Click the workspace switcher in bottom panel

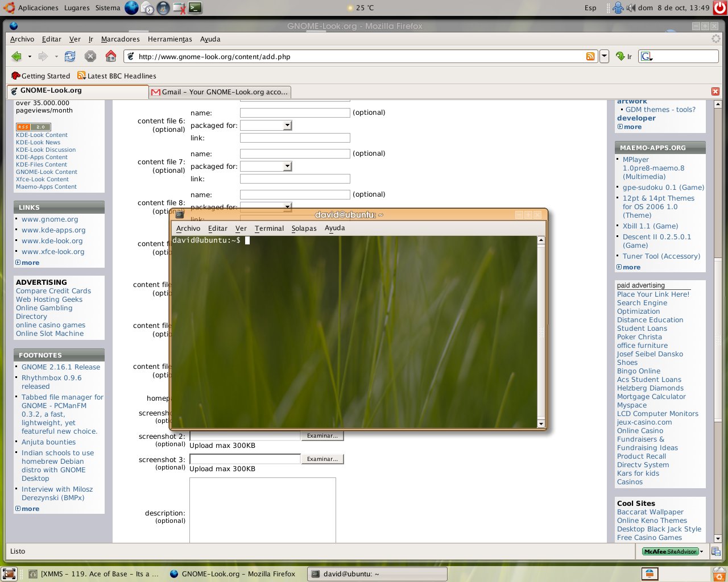(x=650, y=574)
